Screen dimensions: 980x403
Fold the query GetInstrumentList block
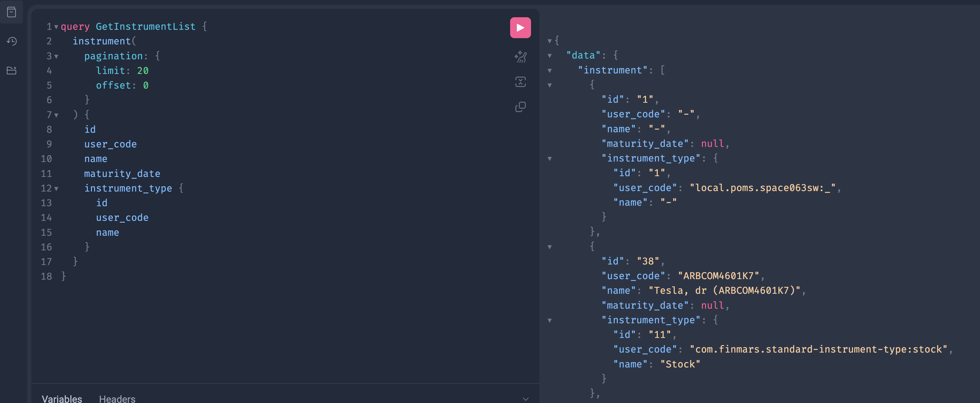(56, 27)
